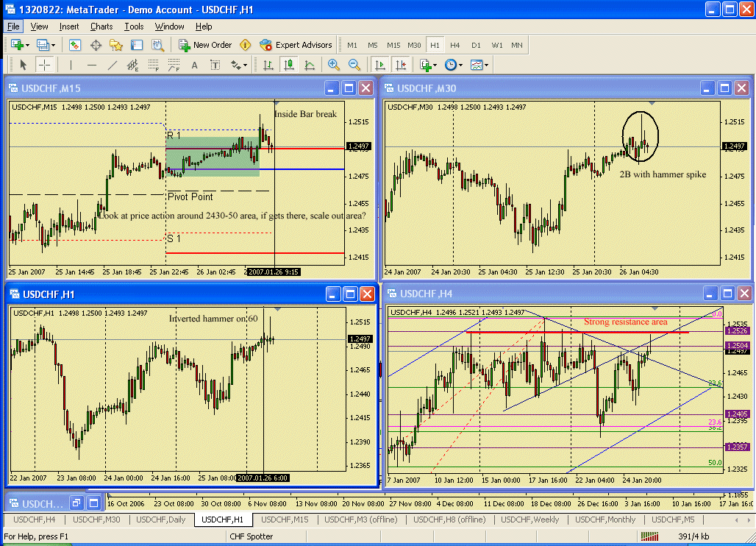Screen dimensions: 756x546
Task: Select the Crosshair tool
Action: (44, 65)
